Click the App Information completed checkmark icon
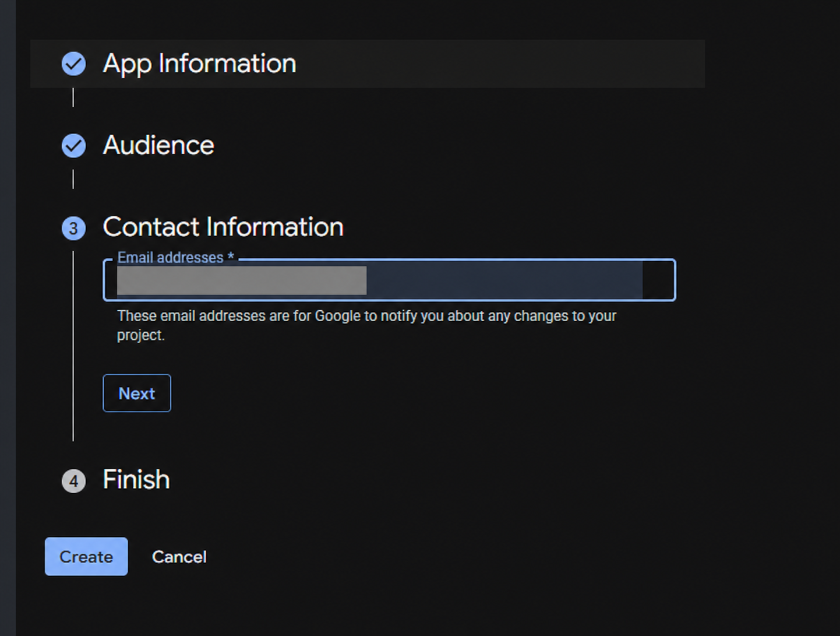 click(x=73, y=64)
